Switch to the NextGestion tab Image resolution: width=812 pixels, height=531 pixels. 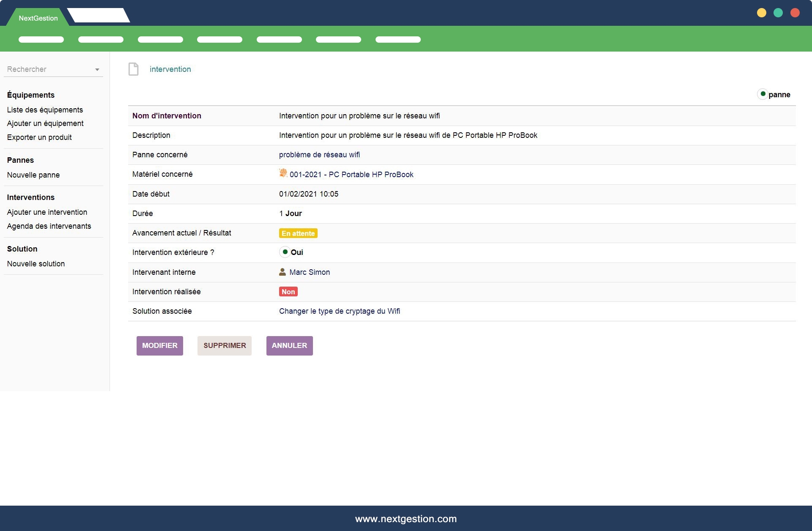38,18
